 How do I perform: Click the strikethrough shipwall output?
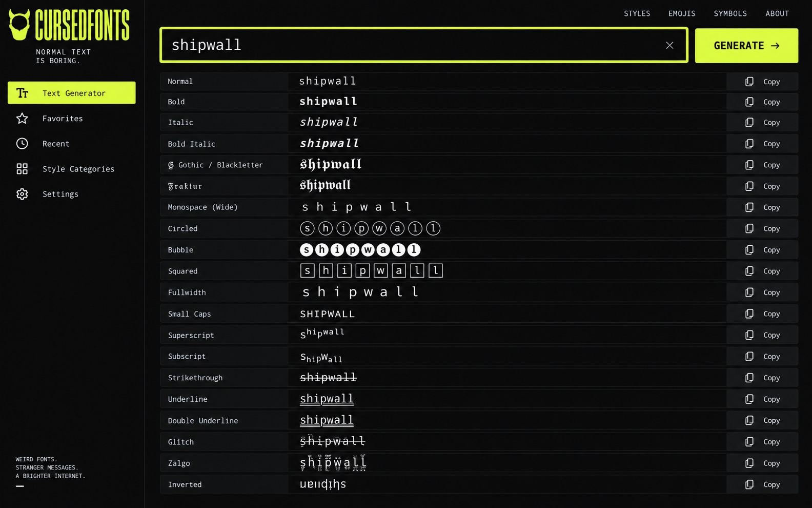coord(328,378)
